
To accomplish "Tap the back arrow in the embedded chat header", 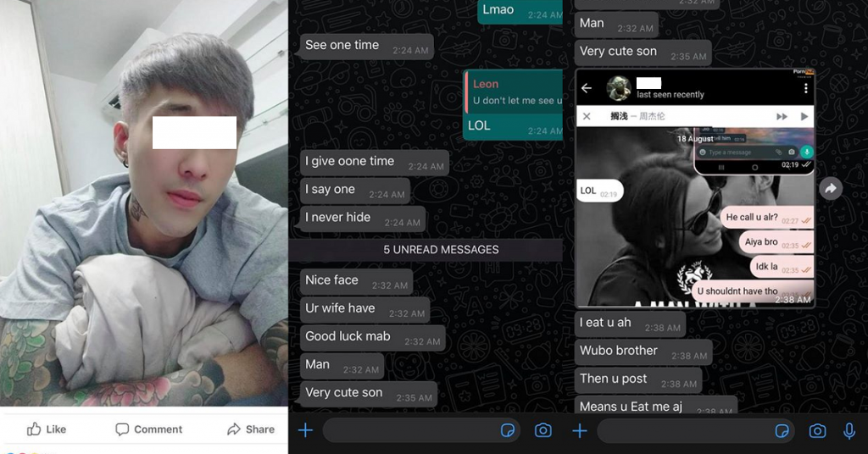I will [x=587, y=88].
